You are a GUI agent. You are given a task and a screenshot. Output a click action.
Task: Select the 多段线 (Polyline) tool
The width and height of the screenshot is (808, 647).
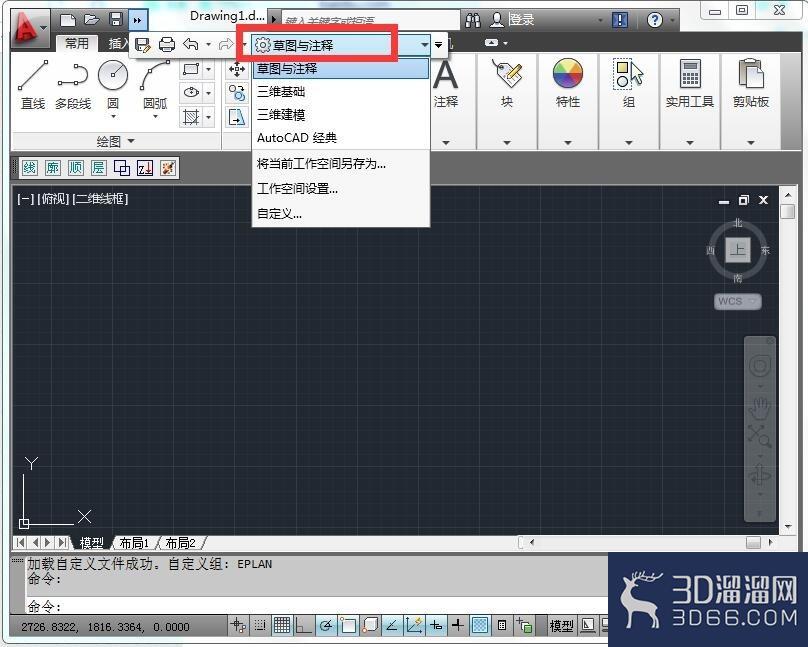tap(73, 84)
